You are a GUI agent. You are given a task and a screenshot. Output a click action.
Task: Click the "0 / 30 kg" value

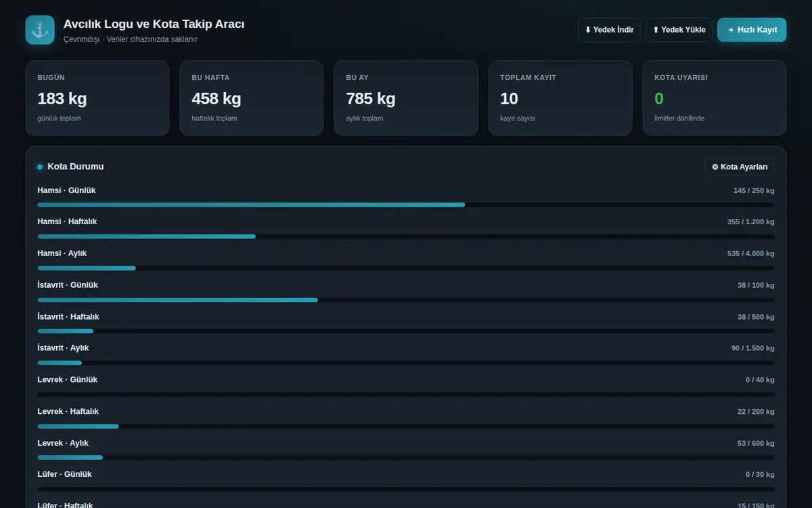pyautogui.click(x=760, y=475)
